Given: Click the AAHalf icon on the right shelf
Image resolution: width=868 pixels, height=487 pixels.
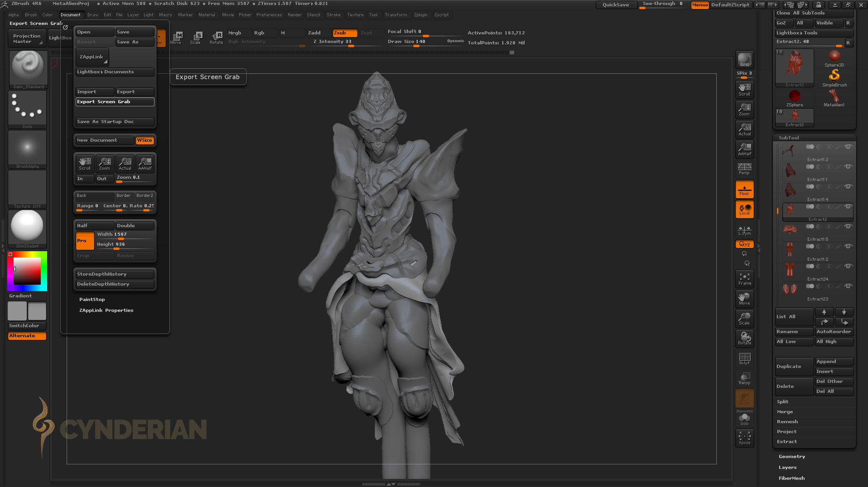Looking at the screenshot, I should pyautogui.click(x=744, y=149).
